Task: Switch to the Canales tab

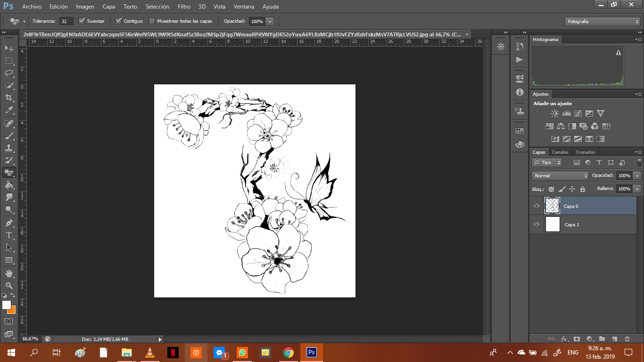Action: pyautogui.click(x=560, y=152)
